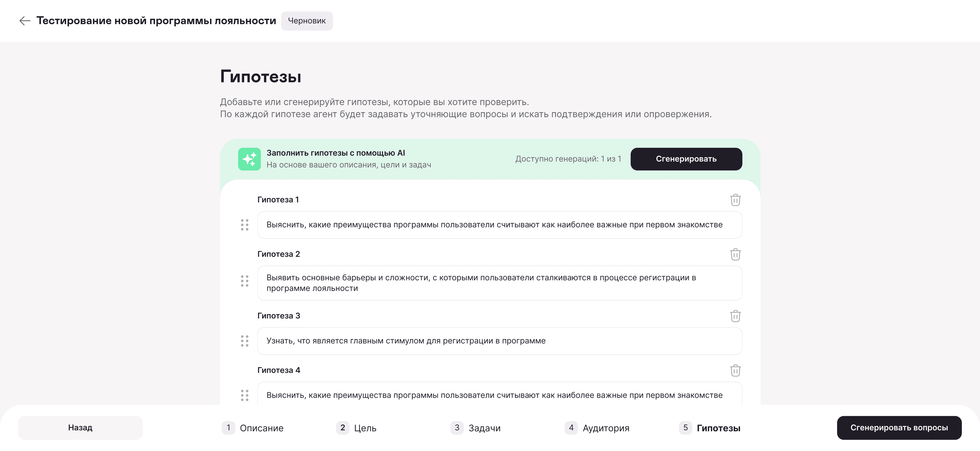
Task: Click the Назад button
Action: click(80, 428)
